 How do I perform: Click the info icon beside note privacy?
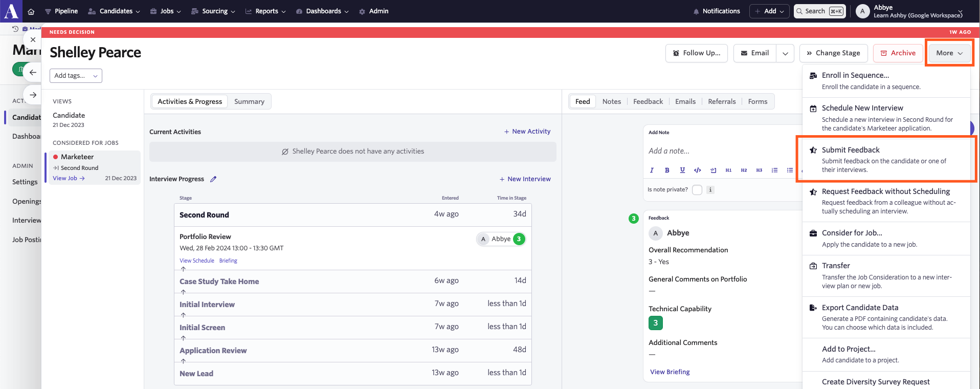click(x=710, y=190)
